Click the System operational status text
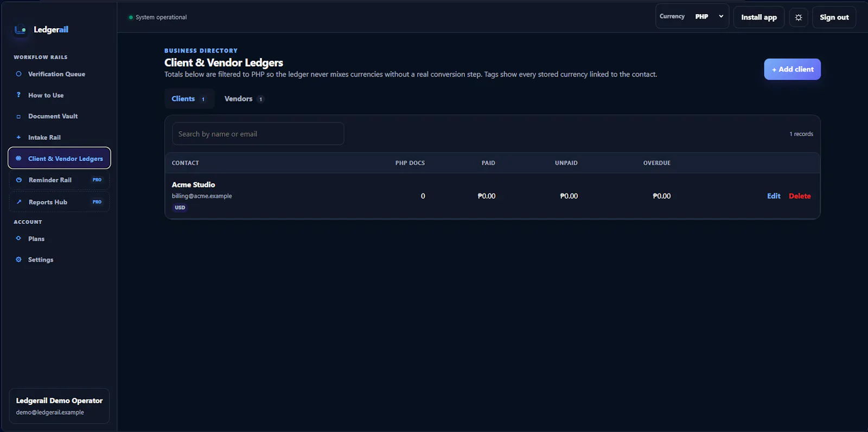 (161, 17)
